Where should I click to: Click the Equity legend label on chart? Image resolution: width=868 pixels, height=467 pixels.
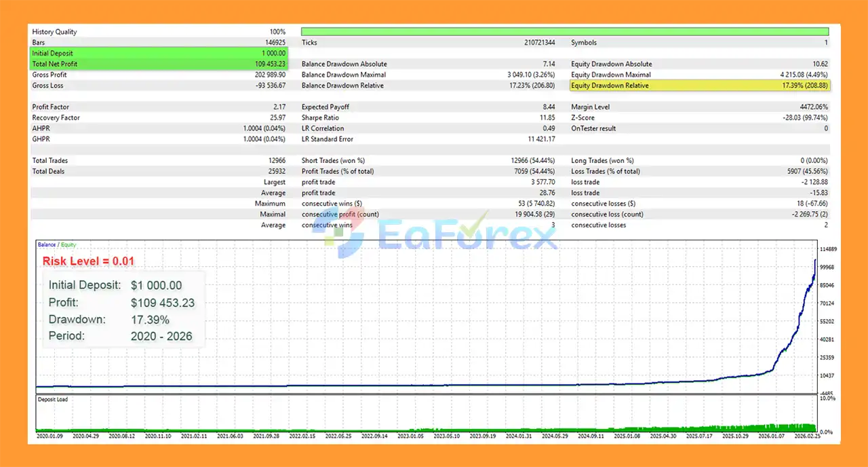pos(67,244)
